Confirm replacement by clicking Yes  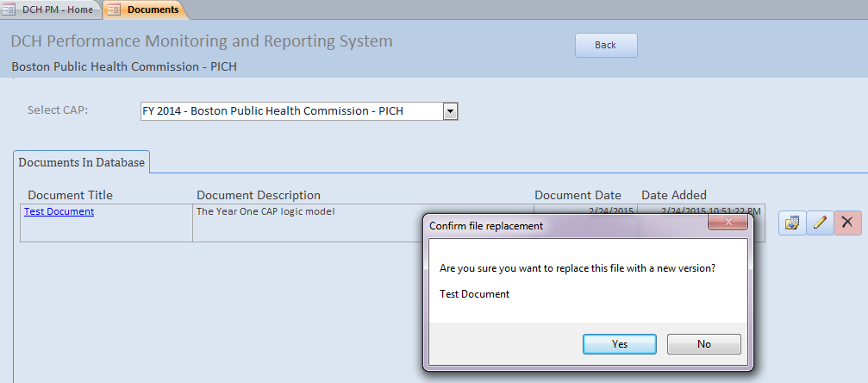pyautogui.click(x=619, y=343)
